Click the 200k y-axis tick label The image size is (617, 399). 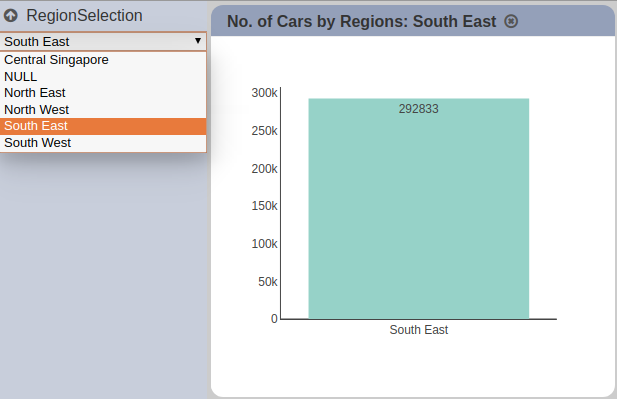[264, 169]
